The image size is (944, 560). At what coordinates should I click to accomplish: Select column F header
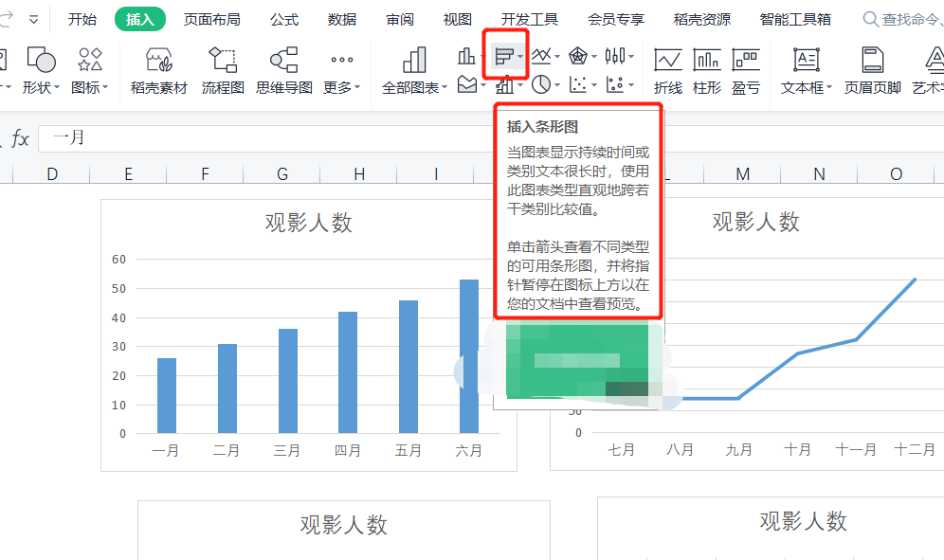pyautogui.click(x=206, y=174)
